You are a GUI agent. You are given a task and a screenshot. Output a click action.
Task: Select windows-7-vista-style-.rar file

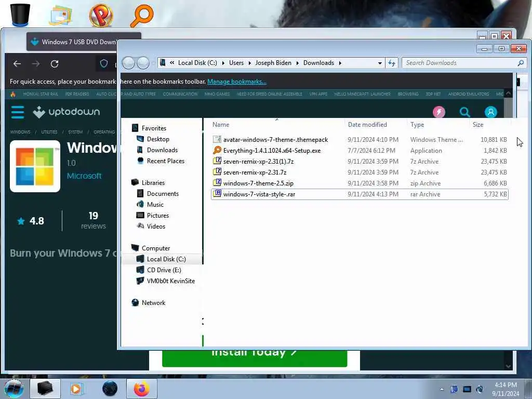pos(360,194)
